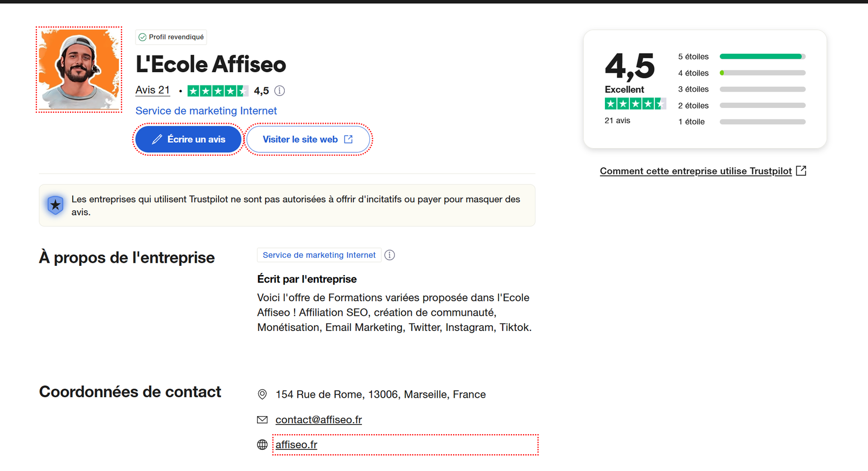
Task: Open the Profil revendiqué badge
Action: coord(171,37)
